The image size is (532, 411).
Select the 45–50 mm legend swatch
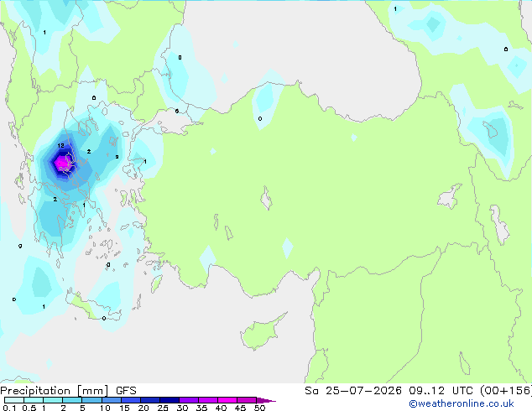[x=247, y=400]
